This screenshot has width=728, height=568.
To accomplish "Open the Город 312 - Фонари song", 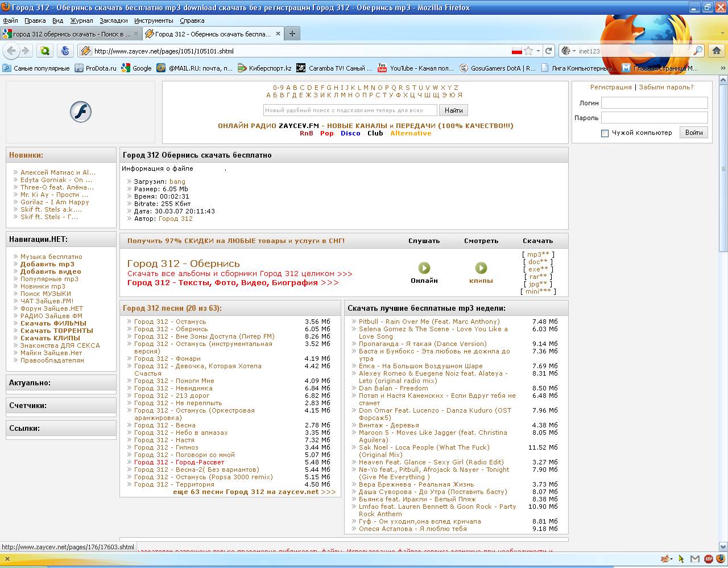I will [167, 359].
